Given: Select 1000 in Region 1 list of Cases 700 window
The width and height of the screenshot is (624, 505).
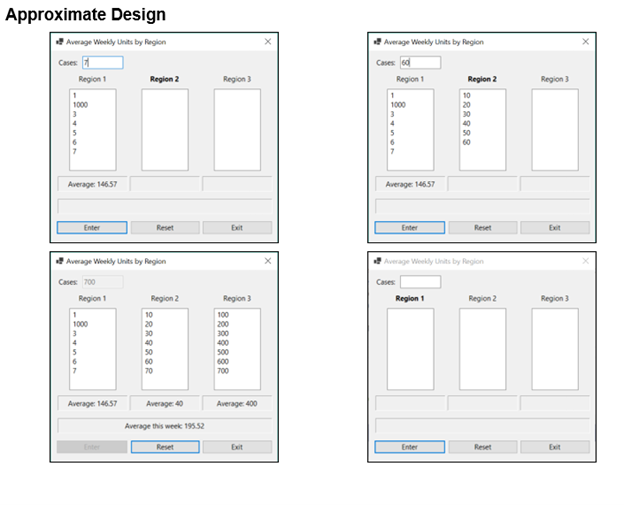Looking at the screenshot, I should [80, 324].
